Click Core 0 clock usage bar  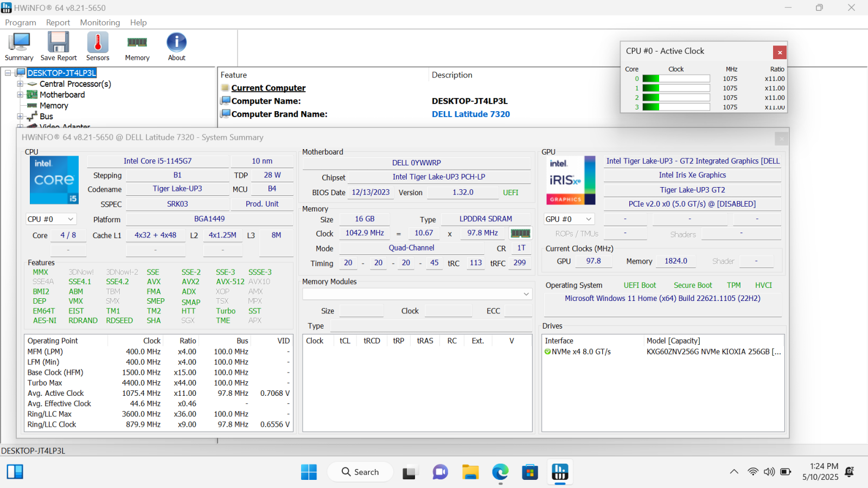[676, 79]
